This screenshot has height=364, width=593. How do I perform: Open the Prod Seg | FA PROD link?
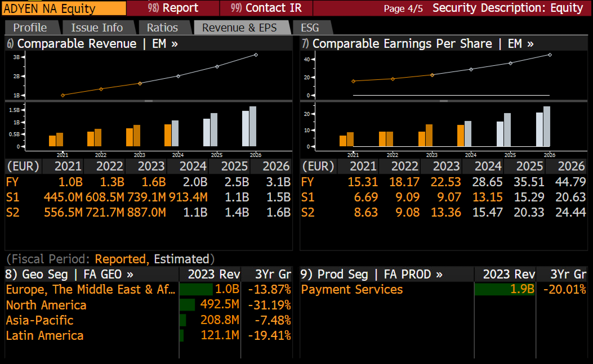point(372,274)
